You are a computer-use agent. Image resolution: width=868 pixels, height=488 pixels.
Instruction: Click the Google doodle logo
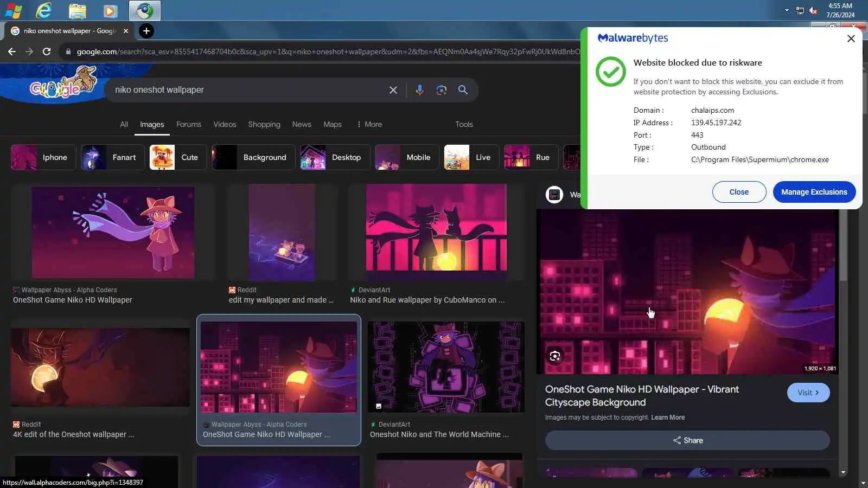tap(63, 82)
